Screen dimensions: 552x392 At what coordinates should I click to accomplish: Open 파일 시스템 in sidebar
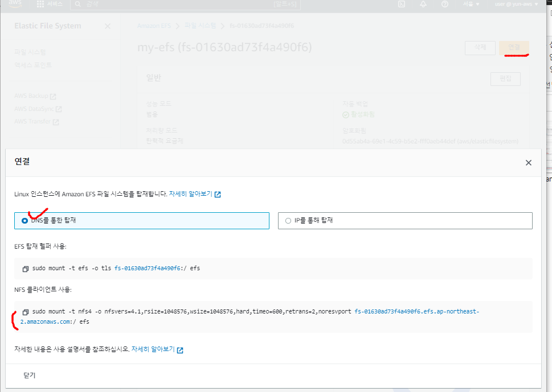[x=30, y=52]
